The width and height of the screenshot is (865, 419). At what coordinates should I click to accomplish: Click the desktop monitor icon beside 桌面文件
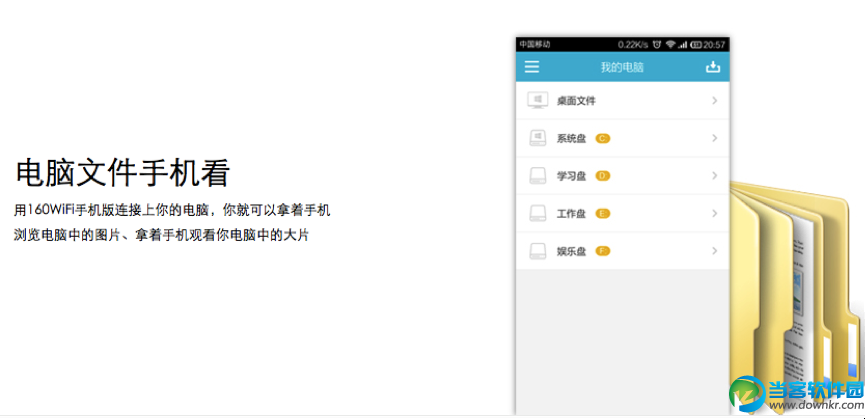pos(537,100)
